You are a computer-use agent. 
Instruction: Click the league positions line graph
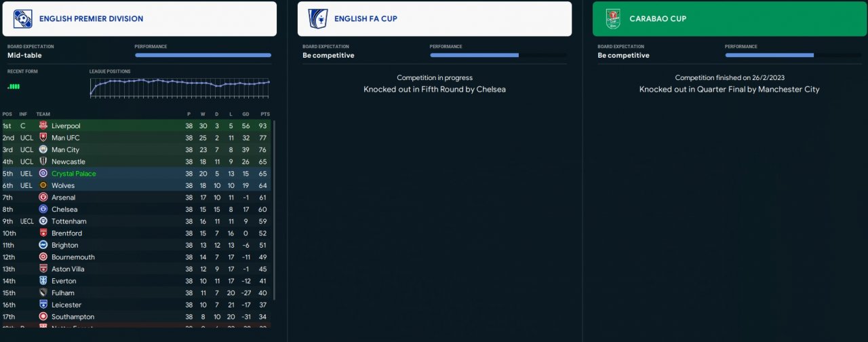pyautogui.click(x=180, y=87)
